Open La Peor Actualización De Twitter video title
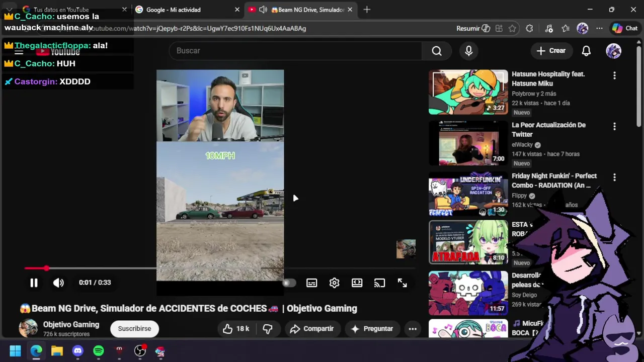Image resolution: width=644 pixels, height=362 pixels. 548,130
